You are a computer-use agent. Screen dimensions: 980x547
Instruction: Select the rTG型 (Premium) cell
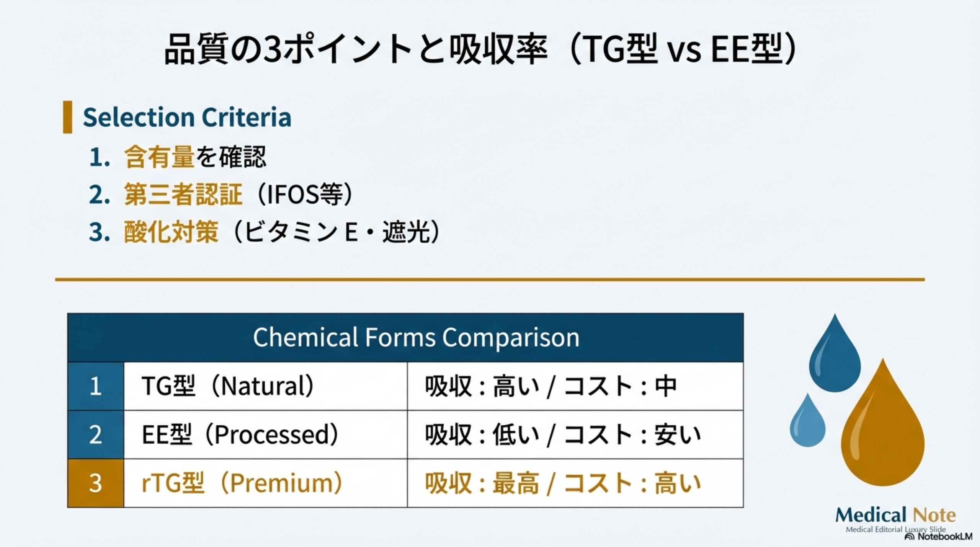pyautogui.click(x=265, y=483)
